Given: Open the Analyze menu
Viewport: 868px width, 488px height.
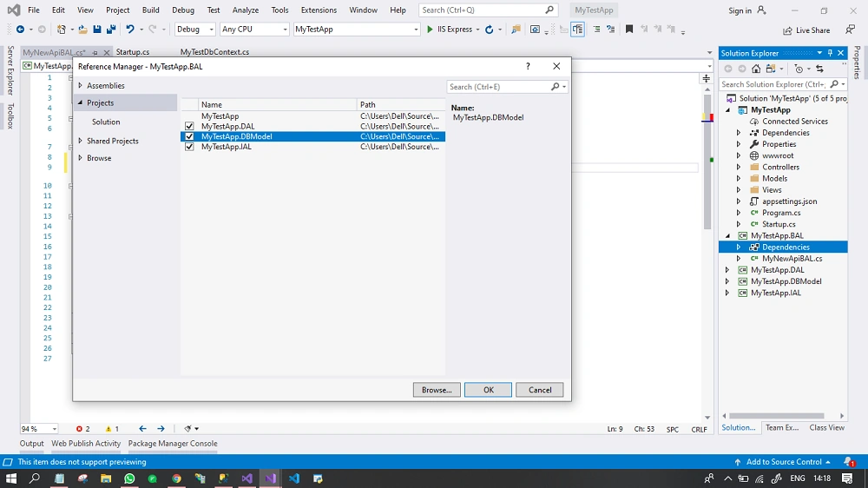Looking at the screenshot, I should (246, 10).
